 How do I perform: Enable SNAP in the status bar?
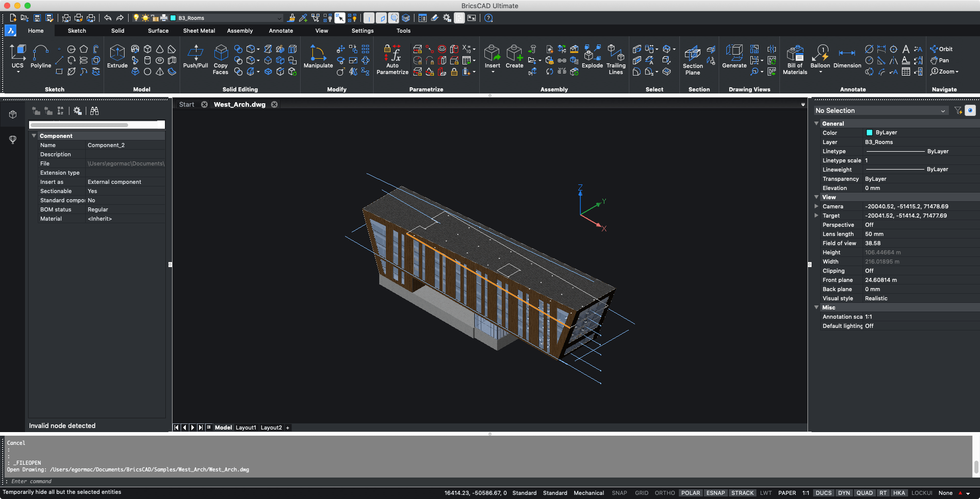click(619, 493)
